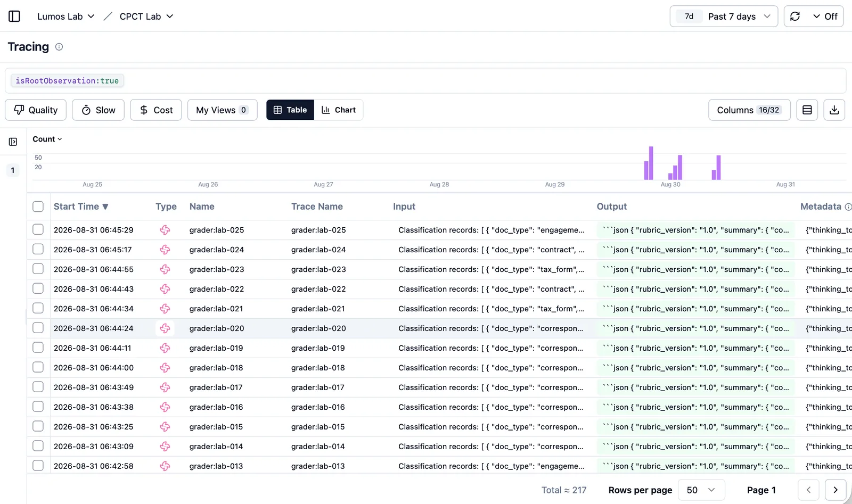Screen dimensions: 852x504
Task: Switch to the Table view tab
Action: click(290, 110)
